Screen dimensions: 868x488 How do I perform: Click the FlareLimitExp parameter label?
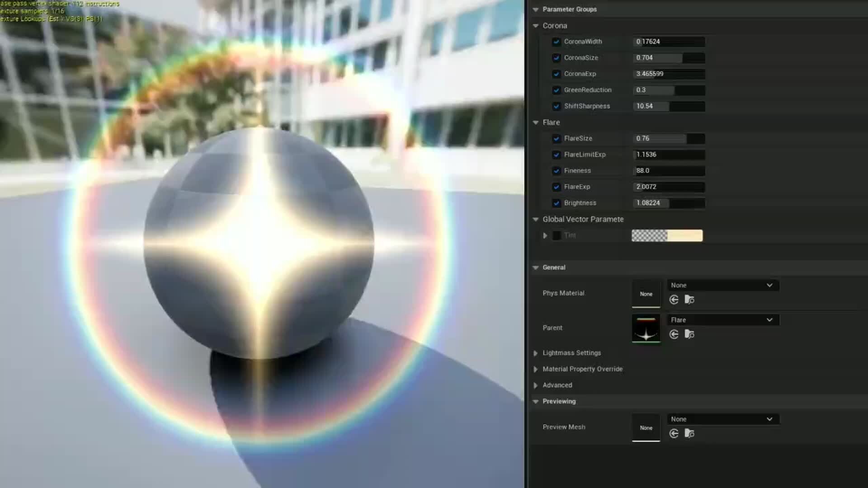coord(585,155)
